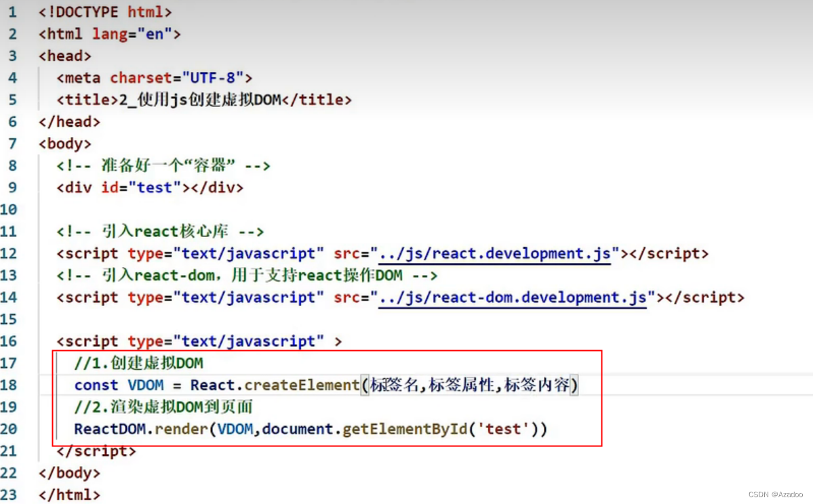813x504 pixels.
Task: Click line number 1 in the gutter
Action: click(12, 12)
